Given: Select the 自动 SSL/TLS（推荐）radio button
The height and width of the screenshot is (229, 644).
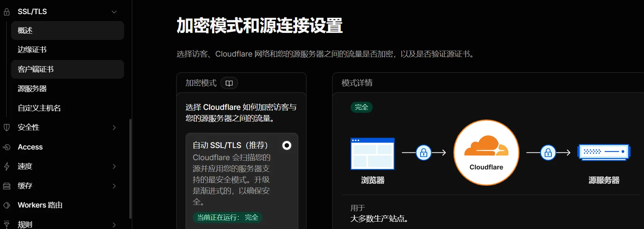Looking at the screenshot, I should [287, 145].
